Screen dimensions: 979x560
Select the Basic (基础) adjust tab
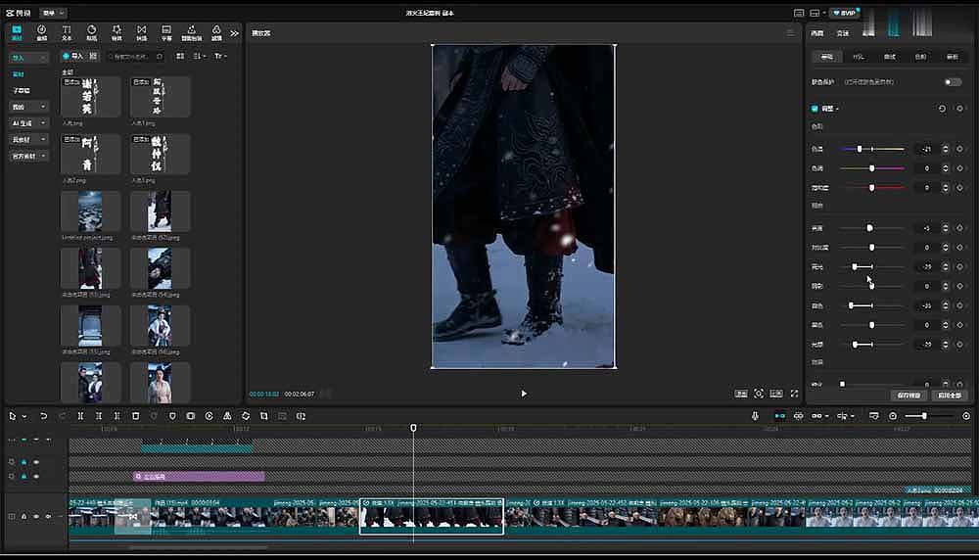827,57
